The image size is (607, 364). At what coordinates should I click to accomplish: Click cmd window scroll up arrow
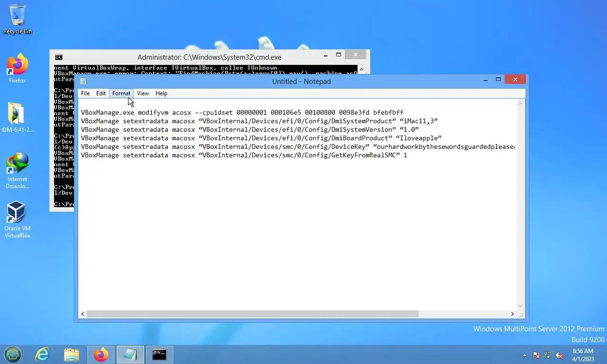(361, 69)
